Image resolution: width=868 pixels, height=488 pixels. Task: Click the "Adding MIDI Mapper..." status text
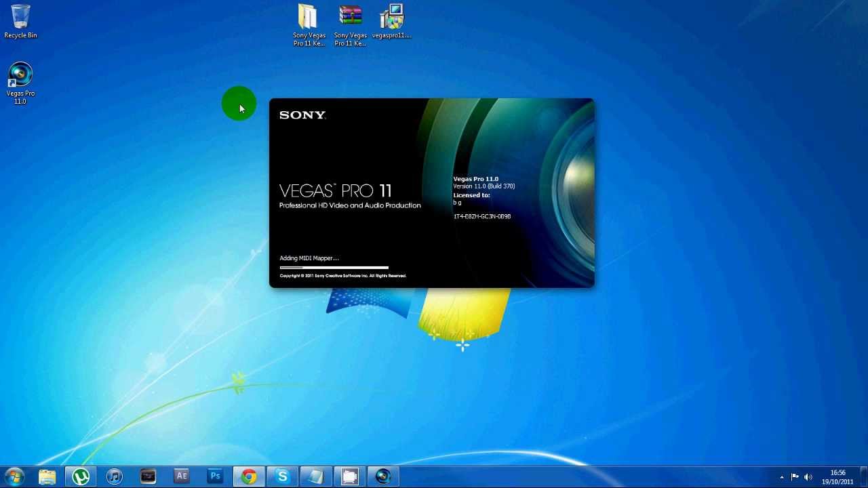pos(309,258)
